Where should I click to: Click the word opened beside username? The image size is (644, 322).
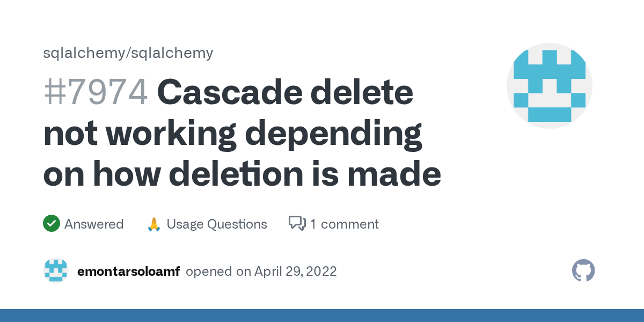pos(210,272)
